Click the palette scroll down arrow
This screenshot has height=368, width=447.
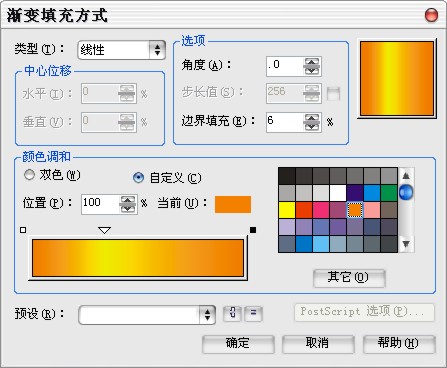point(406,244)
